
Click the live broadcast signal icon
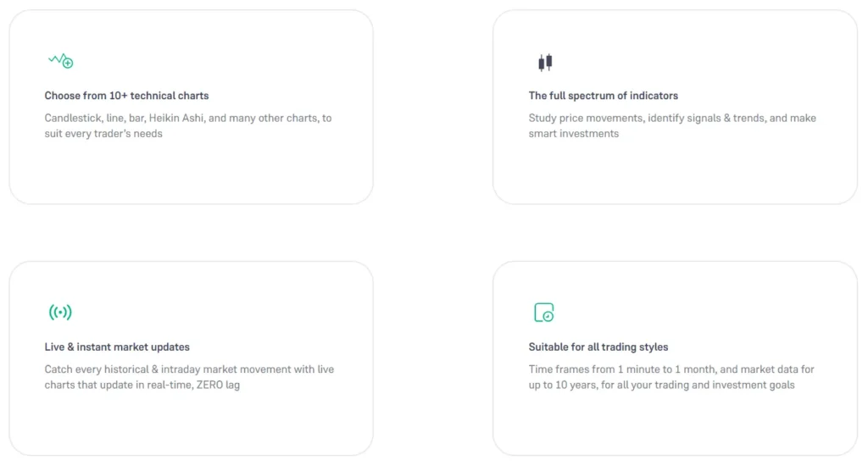60,313
